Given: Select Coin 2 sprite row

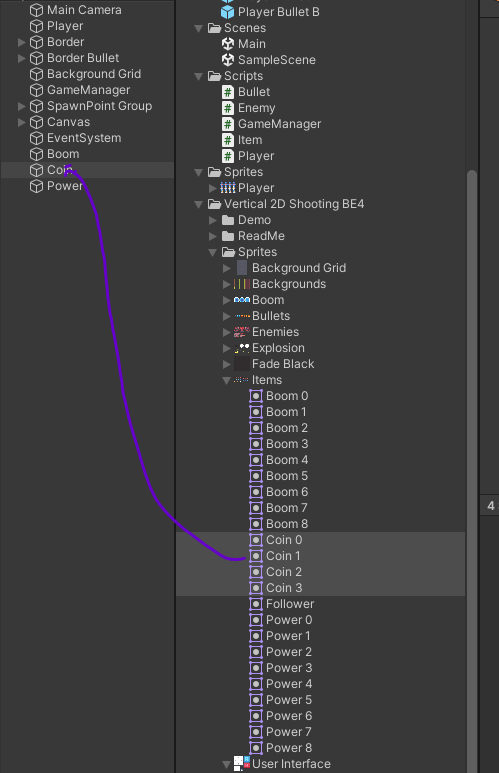Looking at the screenshot, I should point(321,572).
